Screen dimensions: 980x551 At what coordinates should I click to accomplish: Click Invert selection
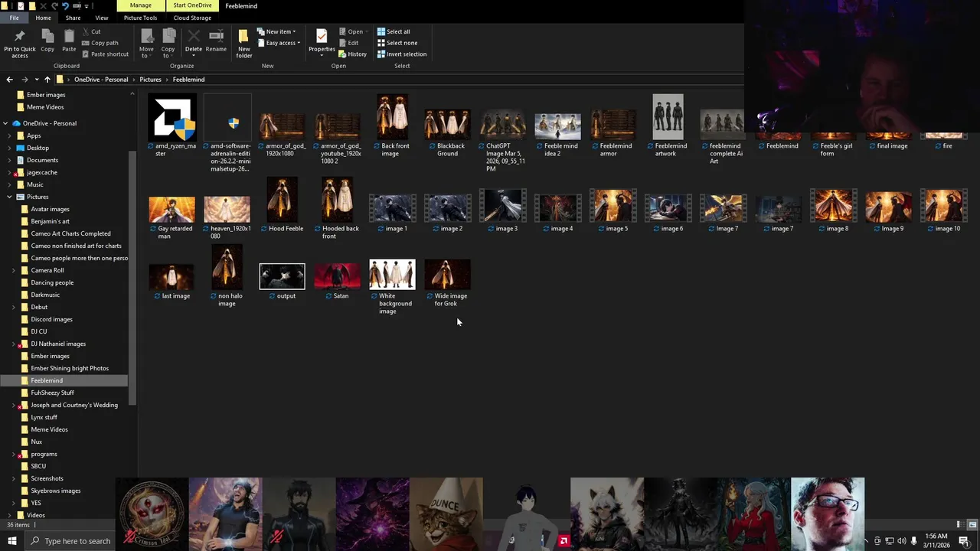(x=402, y=54)
